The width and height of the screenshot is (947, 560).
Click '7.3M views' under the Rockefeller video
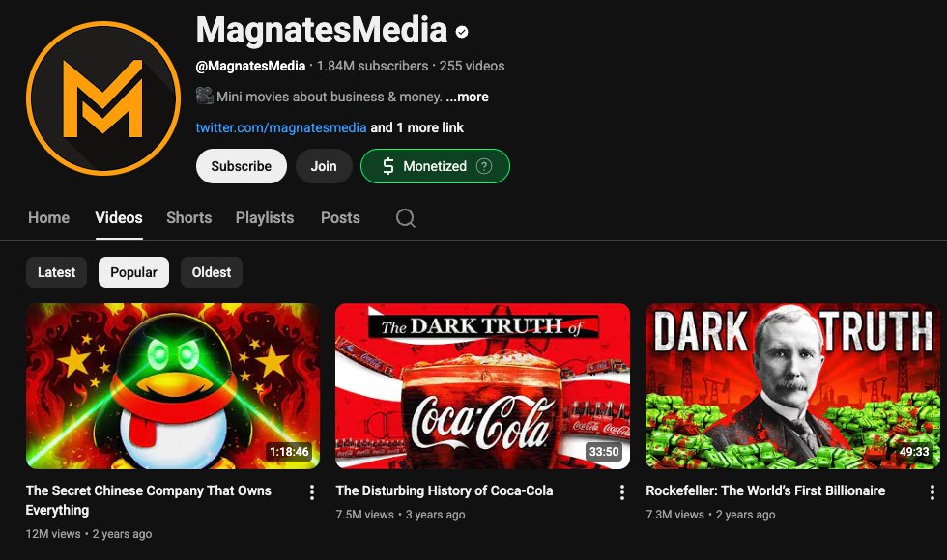point(674,515)
